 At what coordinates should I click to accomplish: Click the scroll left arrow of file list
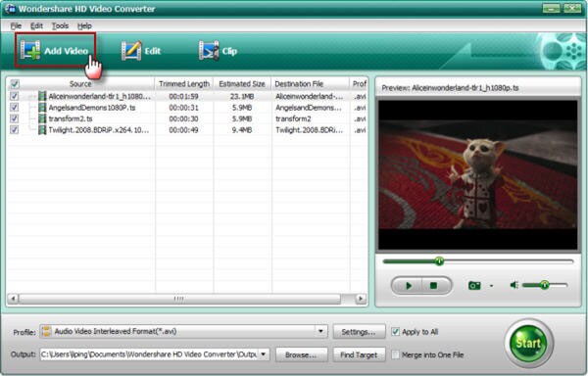pyautogui.click(x=13, y=299)
